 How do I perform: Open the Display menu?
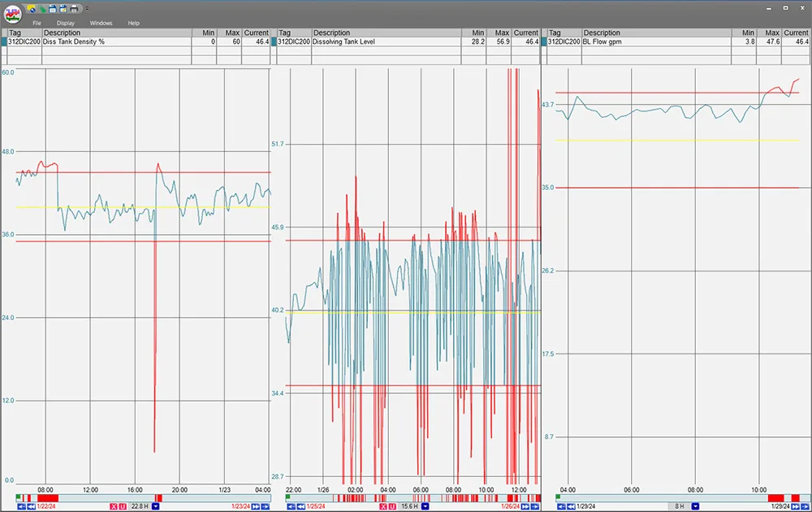[x=66, y=23]
